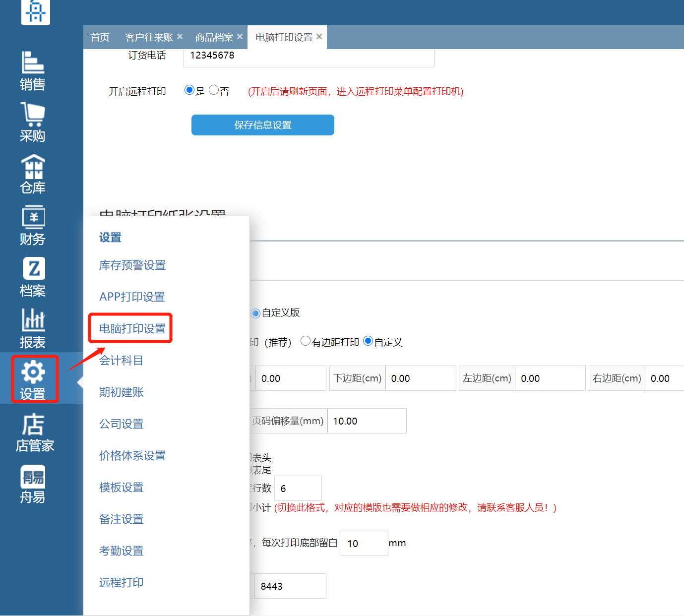Screen dimensions: 684x616
Task: Click the 页码偏移量(mm) input field
Action: 367,421
